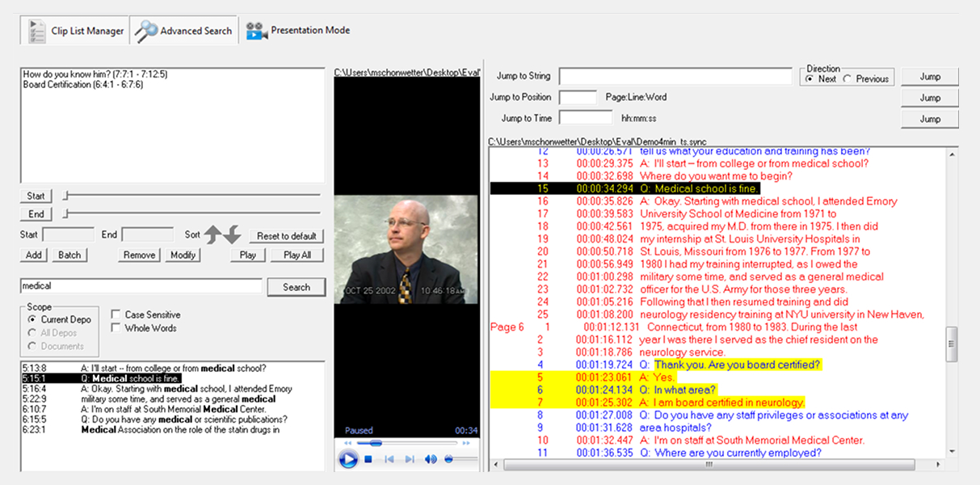Click Jump button next to Jump to String
Image resolution: width=980 pixels, height=485 pixels.
coord(930,77)
